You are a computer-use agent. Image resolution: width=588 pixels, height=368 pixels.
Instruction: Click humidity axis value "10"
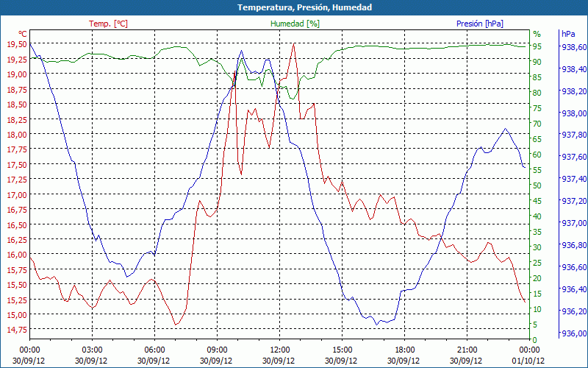pos(537,309)
